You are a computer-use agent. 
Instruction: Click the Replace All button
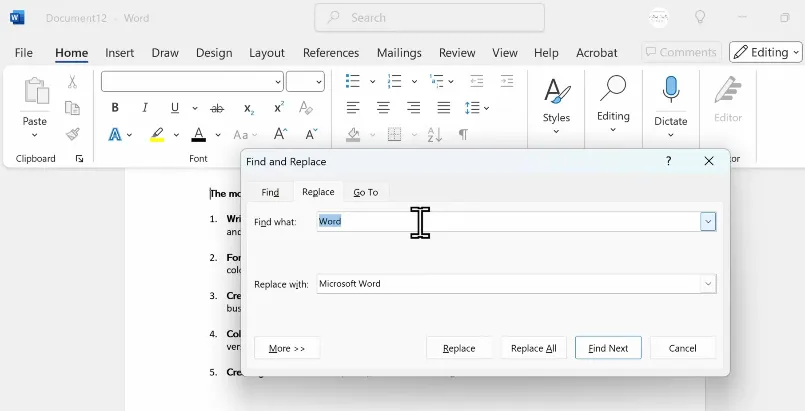click(x=533, y=348)
